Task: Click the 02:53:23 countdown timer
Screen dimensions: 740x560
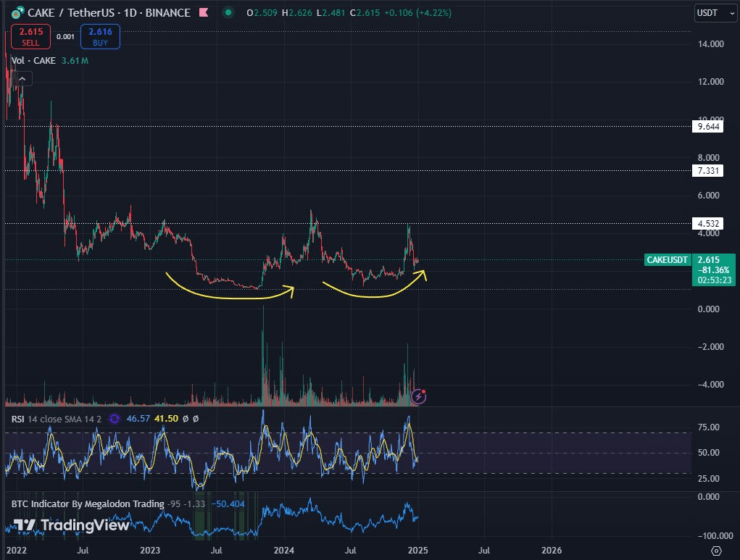Action: click(715, 280)
